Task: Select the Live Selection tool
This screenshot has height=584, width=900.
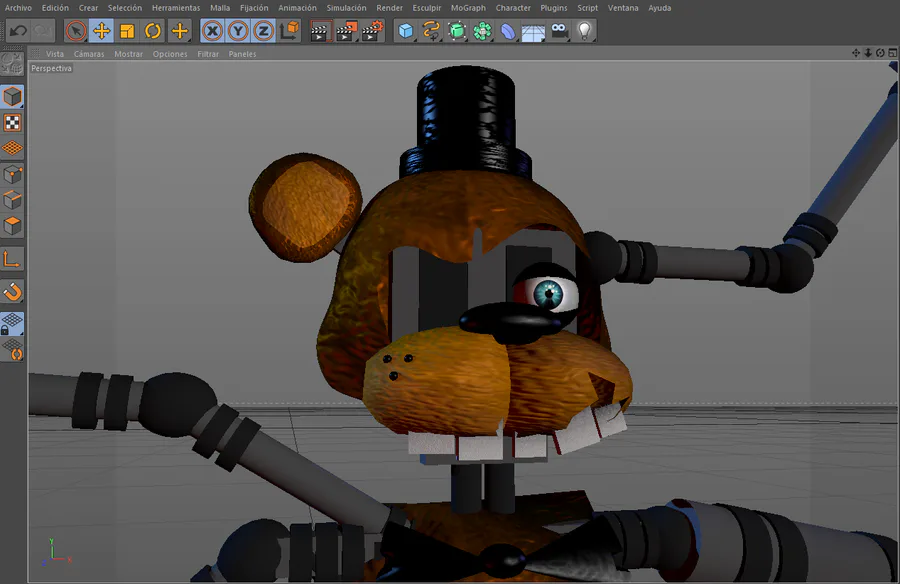Action: 76,31
